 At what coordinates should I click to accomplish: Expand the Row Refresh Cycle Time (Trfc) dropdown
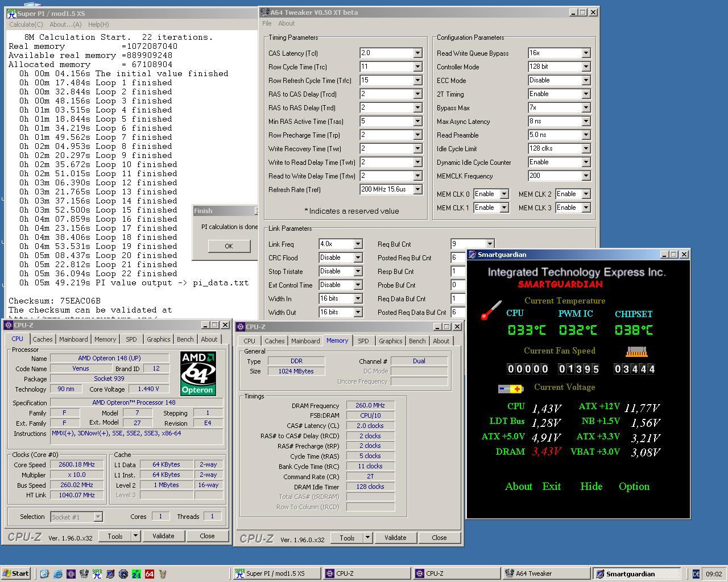[417, 80]
